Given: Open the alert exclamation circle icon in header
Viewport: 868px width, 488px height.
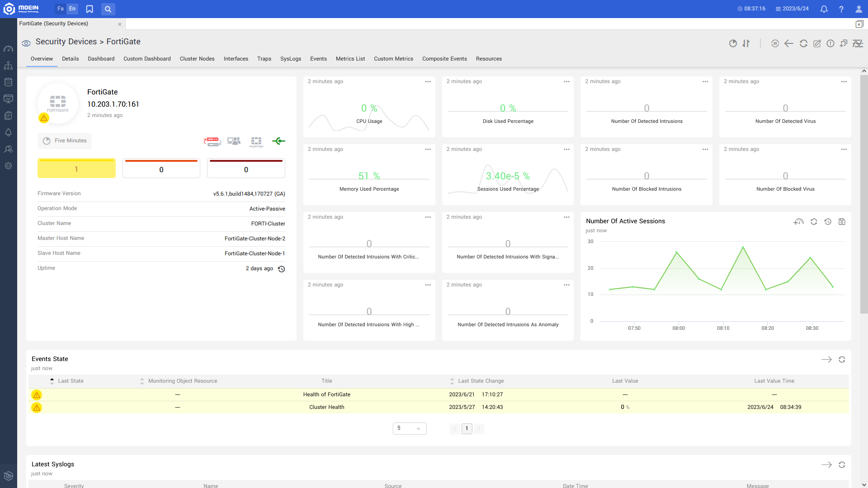Looking at the screenshot, I should click(830, 43).
